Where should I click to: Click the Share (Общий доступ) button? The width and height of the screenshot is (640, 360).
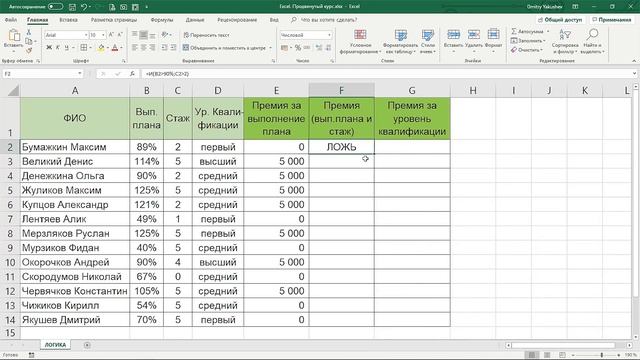560,20
